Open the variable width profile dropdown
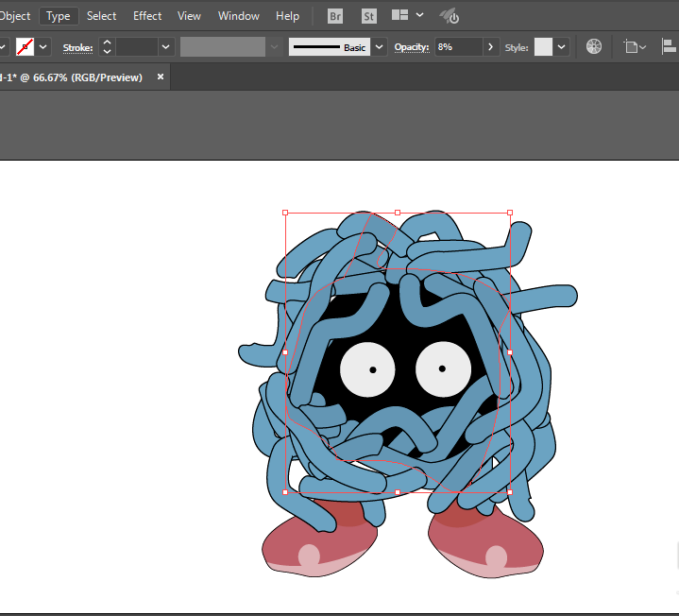The width and height of the screenshot is (679, 616). click(274, 47)
